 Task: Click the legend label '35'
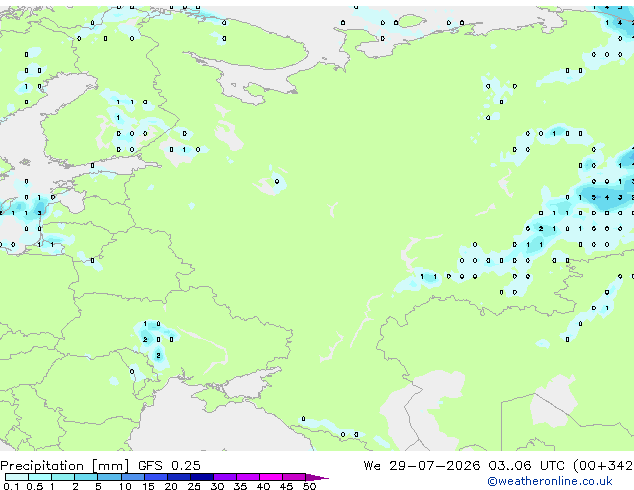[x=240, y=486]
